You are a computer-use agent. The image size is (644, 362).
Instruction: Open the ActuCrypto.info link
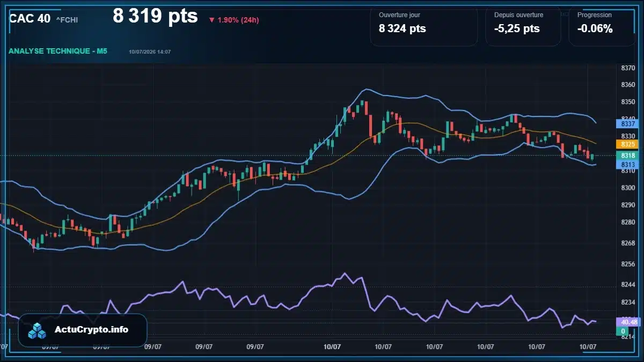click(x=92, y=329)
